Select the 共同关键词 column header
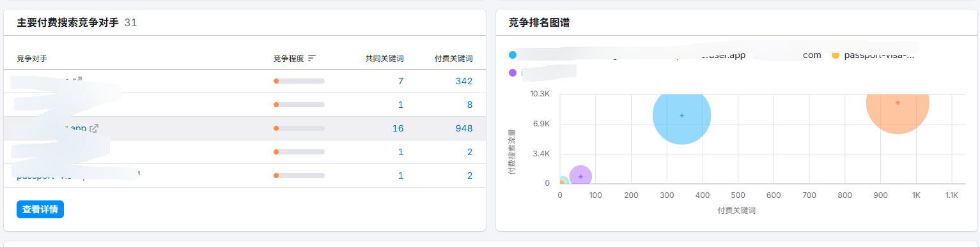Image resolution: width=980 pixels, height=247 pixels. pyautogui.click(x=384, y=58)
